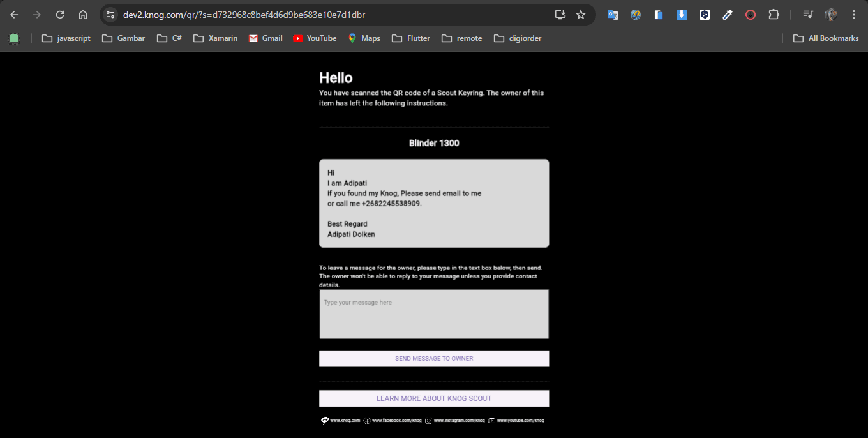Open the Gambar bookmarks folder
The height and width of the screenshot is (438, 868).
[x=124, y=38]
